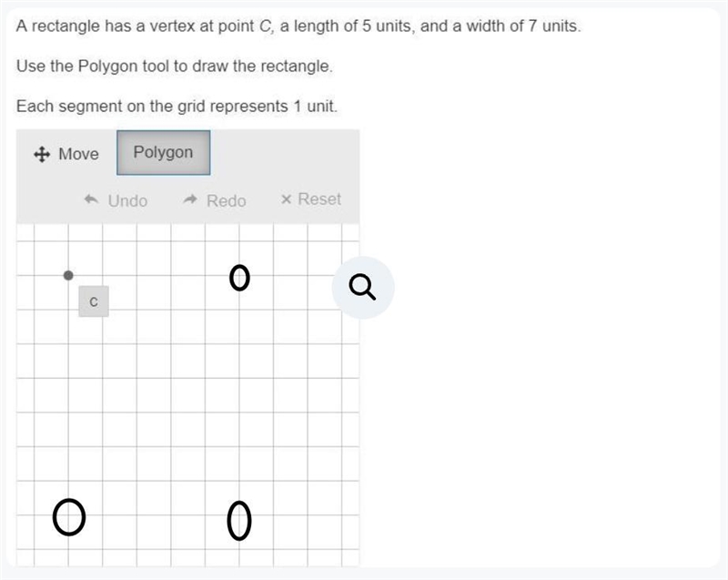
Task: Click the Redo text label
Action: coord(226,200)
